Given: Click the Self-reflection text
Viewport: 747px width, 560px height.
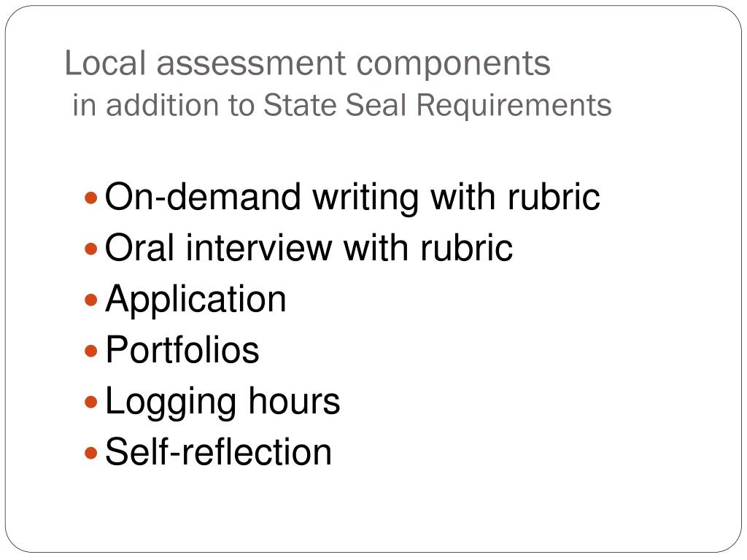Looking at the screenshot, I should coord(218,452).
